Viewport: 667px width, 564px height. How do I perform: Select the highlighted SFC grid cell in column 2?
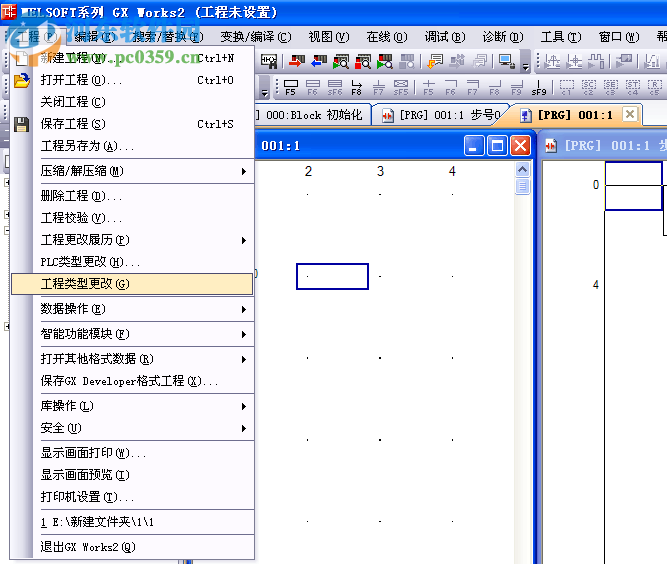[x=332, y=276]
